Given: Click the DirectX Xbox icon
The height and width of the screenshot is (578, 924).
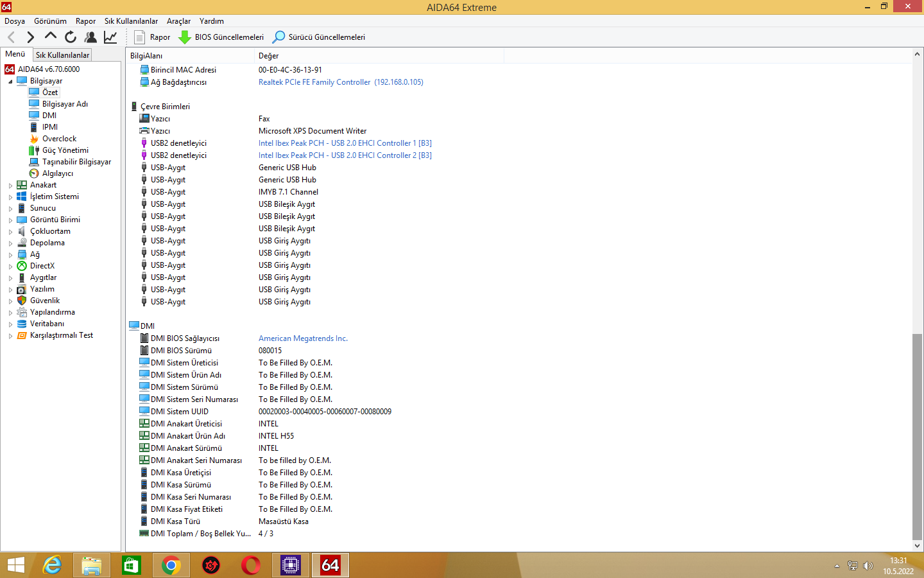Looking at the screenshot, I should coord(22,266).
